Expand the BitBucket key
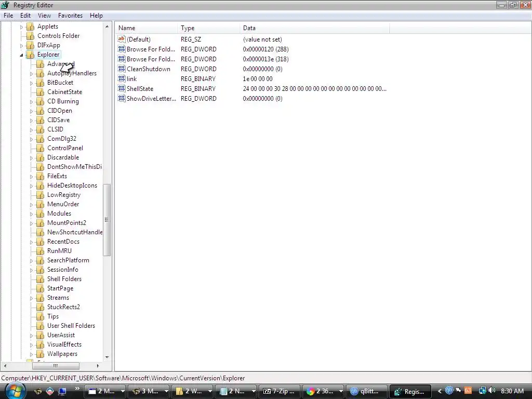The image size is (532, 399). click(x=31, y=83)
